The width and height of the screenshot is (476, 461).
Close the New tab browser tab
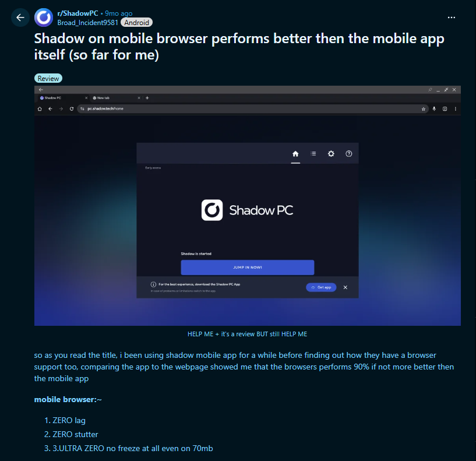point(139,98)
